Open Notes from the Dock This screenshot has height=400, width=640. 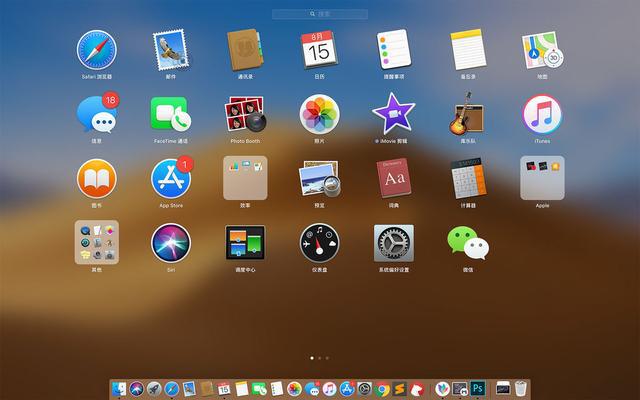click(242, 389)
